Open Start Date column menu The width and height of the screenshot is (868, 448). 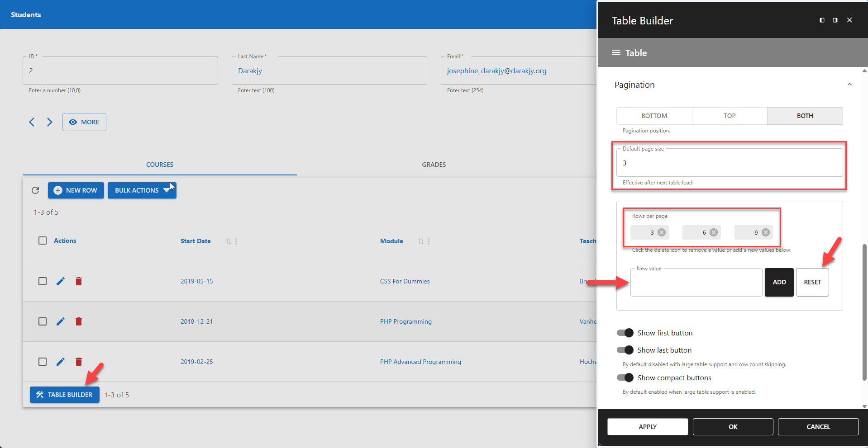click(x=237, y=241)
